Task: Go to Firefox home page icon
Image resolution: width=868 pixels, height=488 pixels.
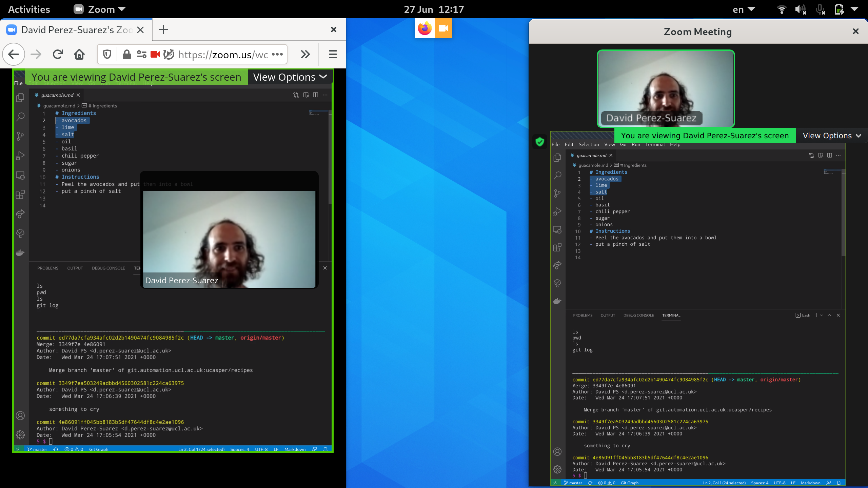Action: point(79,54)
